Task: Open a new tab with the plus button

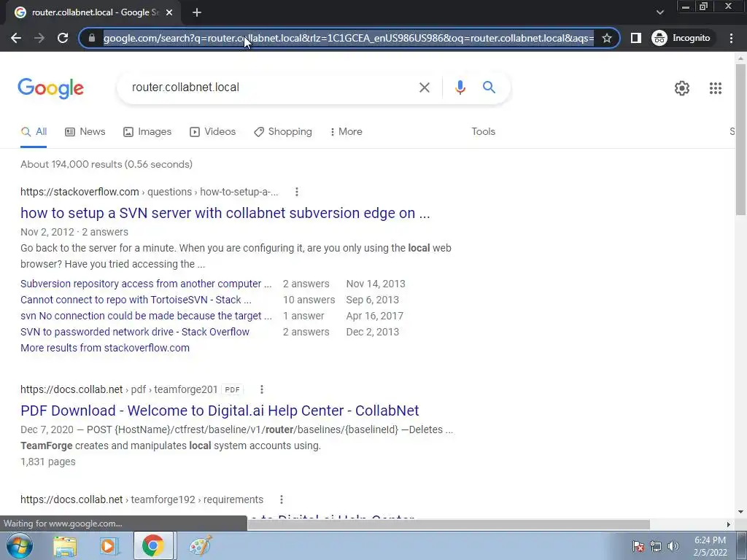Action: coord(197,13)
